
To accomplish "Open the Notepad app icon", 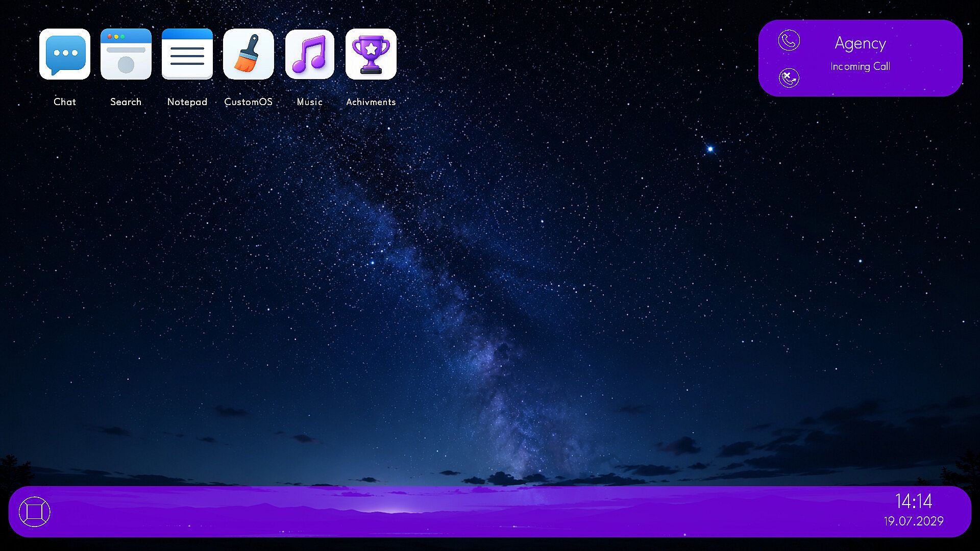I will pyautogui.click(x=187, y=54).
